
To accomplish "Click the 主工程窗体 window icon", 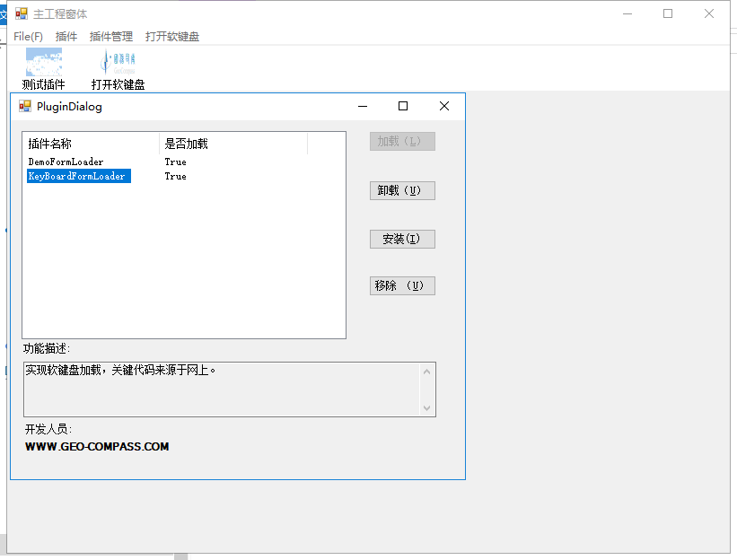I will click(x=22, y=14).
